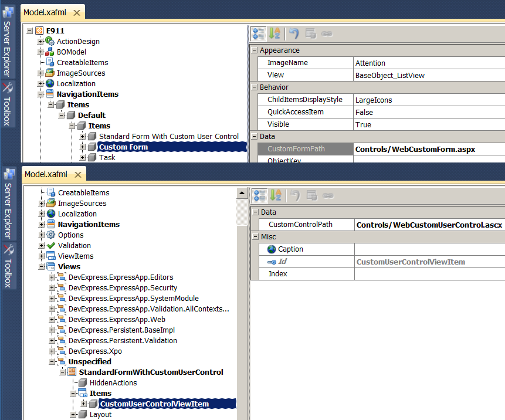Select the Categorized icon in the lower grid
This screenshot has height=420, width=505.
tap(259, 195)
